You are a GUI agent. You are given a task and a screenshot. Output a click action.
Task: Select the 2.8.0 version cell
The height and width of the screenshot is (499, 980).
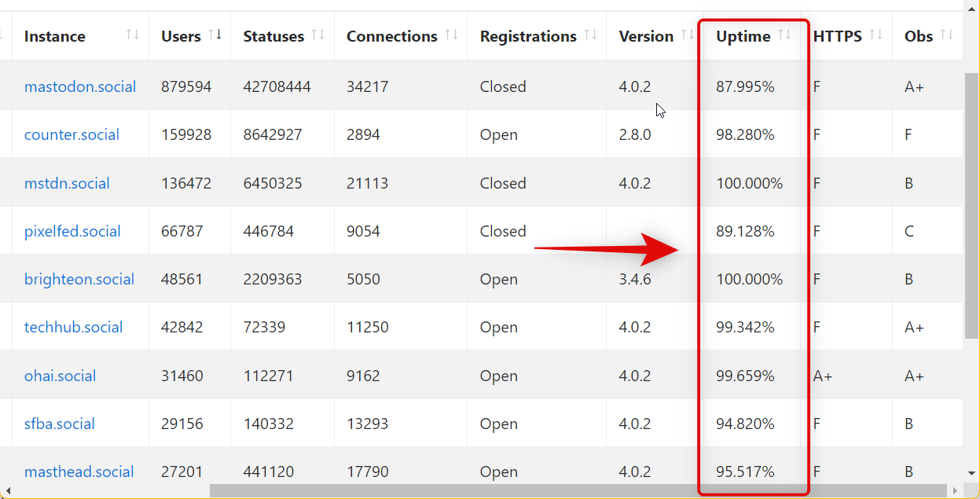coord(635,134)
